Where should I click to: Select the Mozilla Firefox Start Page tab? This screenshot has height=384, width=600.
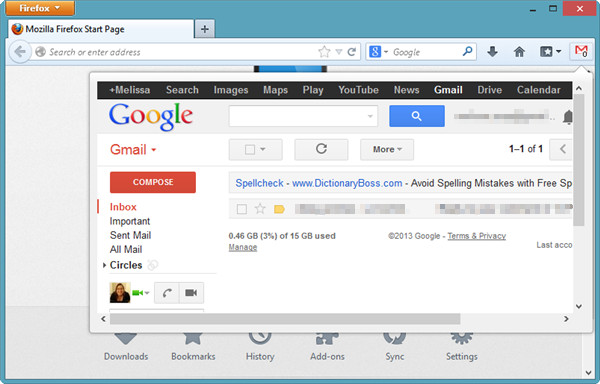pos(101,29)
